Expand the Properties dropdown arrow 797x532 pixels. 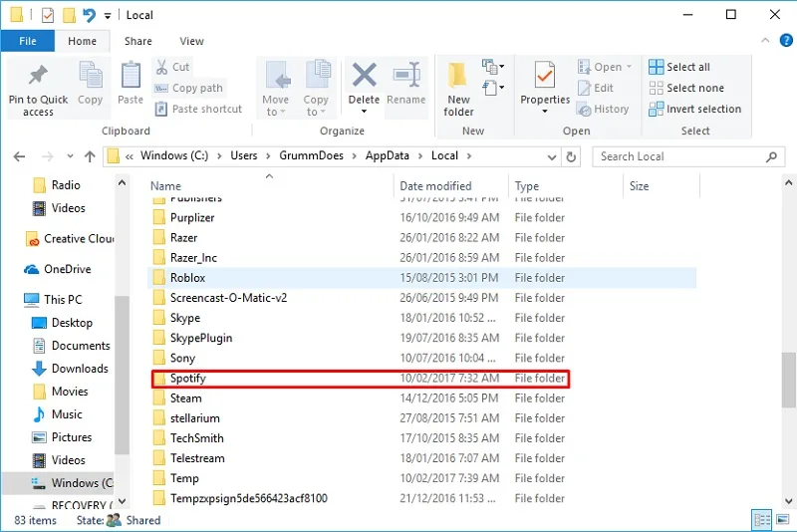[545, 112]
